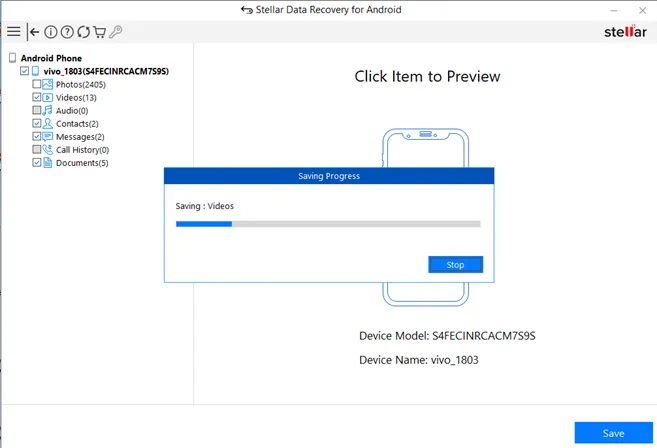Click the Call History phone icon
657x448 pixels.
click(48, 150)
